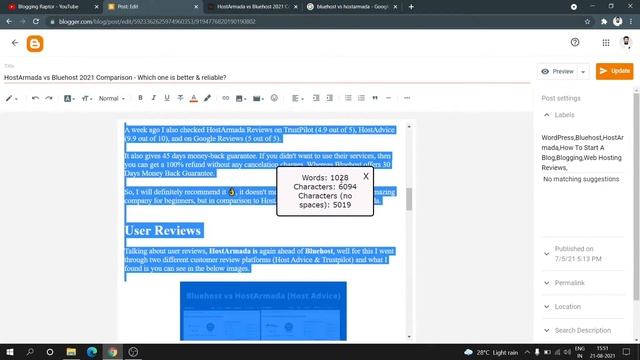Undo the last edit in the toolbar
Viewport: 640px width, 360px height.
35,98
